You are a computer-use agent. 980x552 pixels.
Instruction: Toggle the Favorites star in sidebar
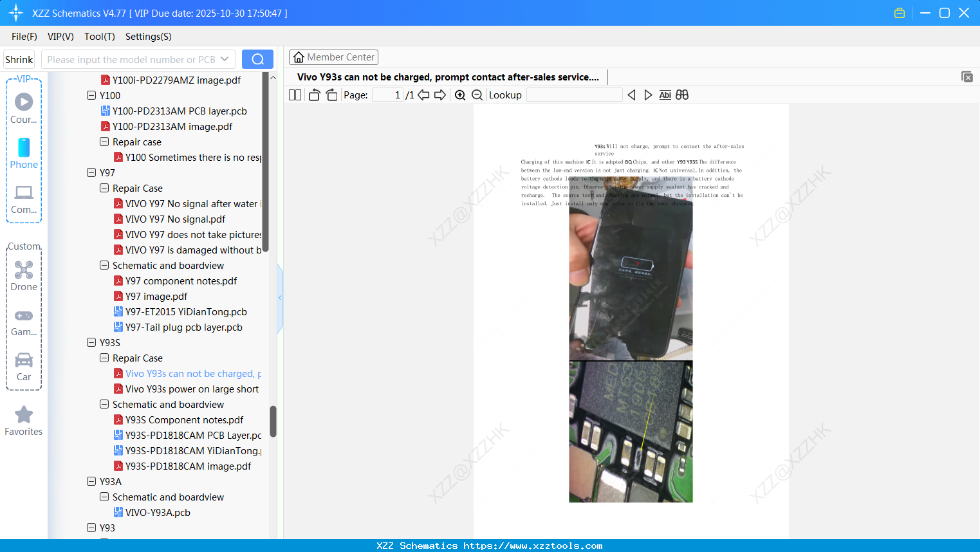pos(24,415)
